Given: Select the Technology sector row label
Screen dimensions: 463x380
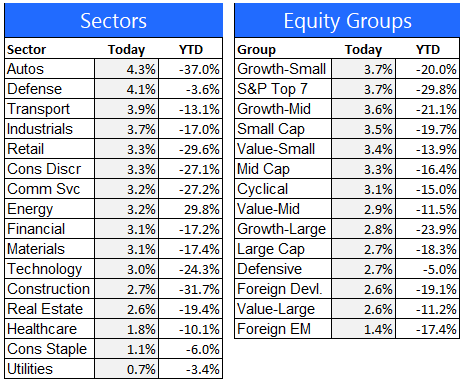Looking at the screenshot, I should tap(50, 269).
